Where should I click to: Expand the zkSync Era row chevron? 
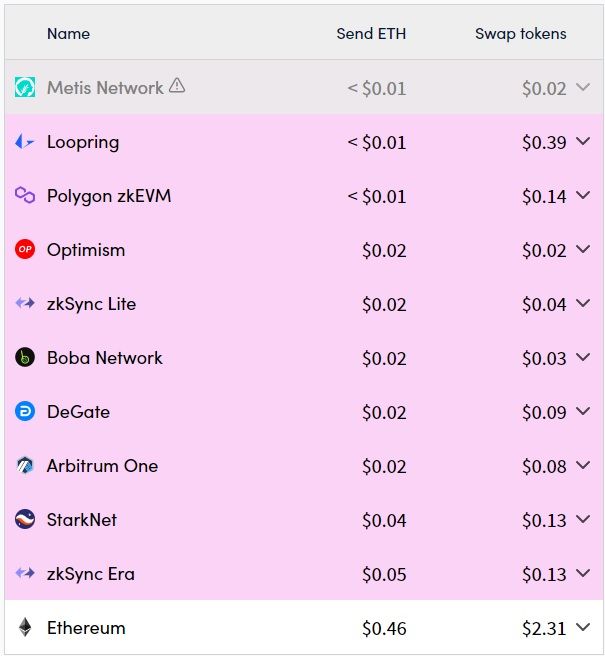click(x=584, y=574)
